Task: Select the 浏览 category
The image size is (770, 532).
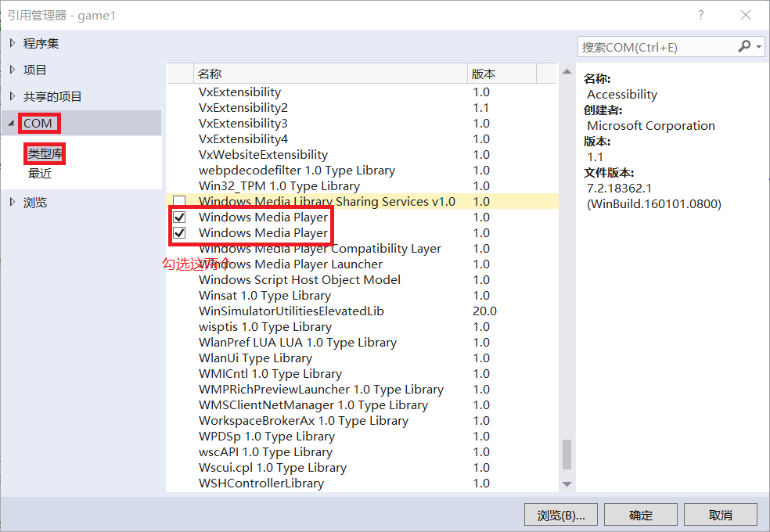Action: pyautogui.click(x=35, y=202)
